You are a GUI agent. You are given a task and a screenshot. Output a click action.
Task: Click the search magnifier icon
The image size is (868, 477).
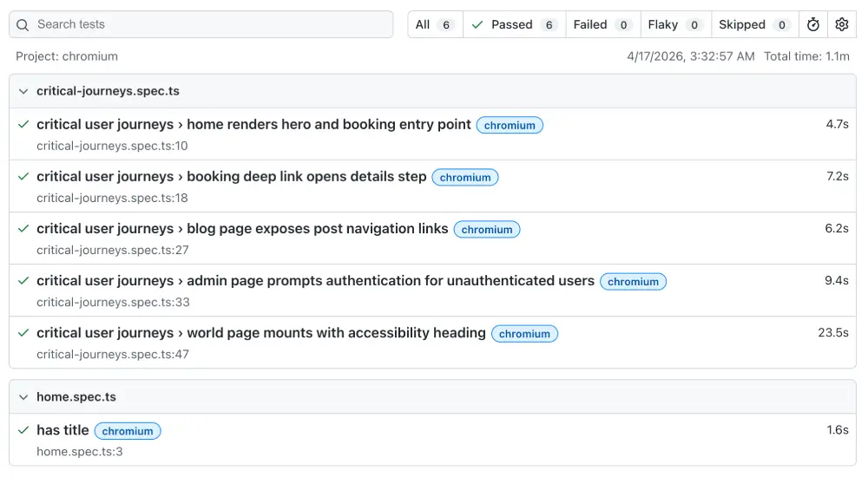(x=23, y=25)
